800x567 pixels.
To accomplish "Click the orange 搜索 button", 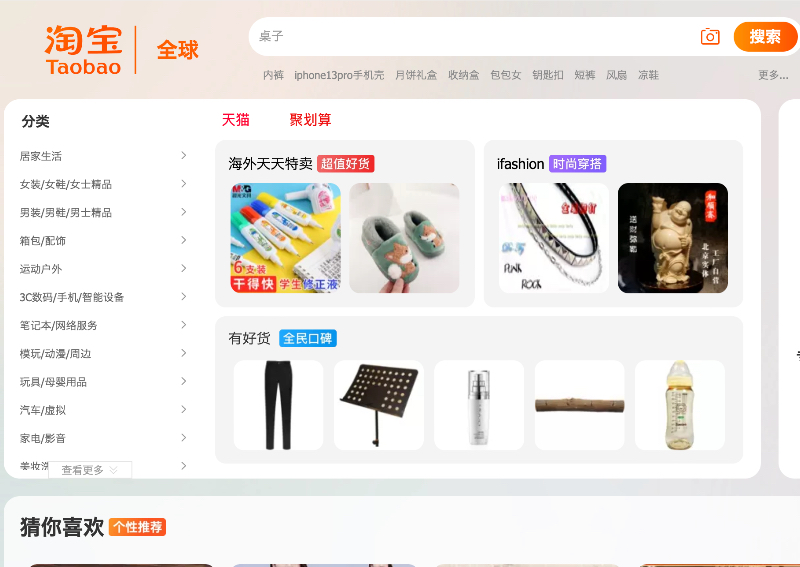I will pos(765,37).
